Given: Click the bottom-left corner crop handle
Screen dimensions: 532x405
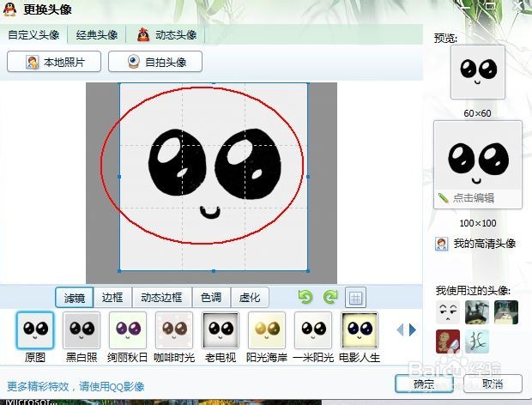Looking at the screenshot, I should (119, 271).
